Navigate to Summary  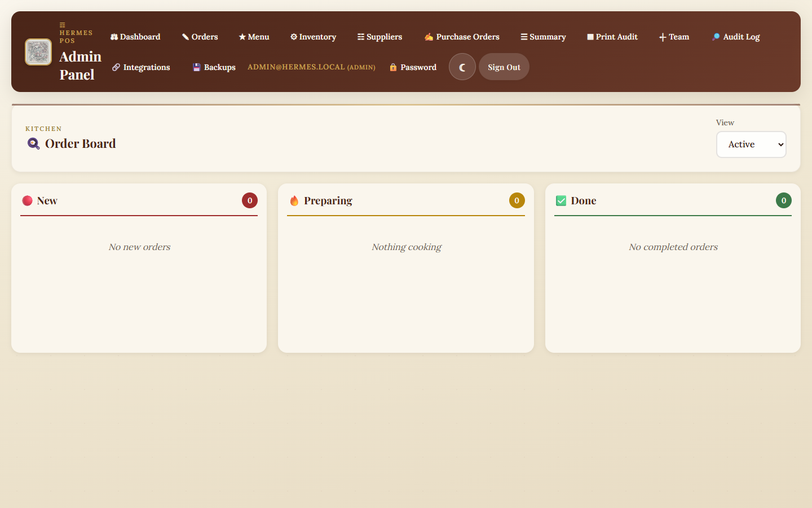tap(543, 37)
